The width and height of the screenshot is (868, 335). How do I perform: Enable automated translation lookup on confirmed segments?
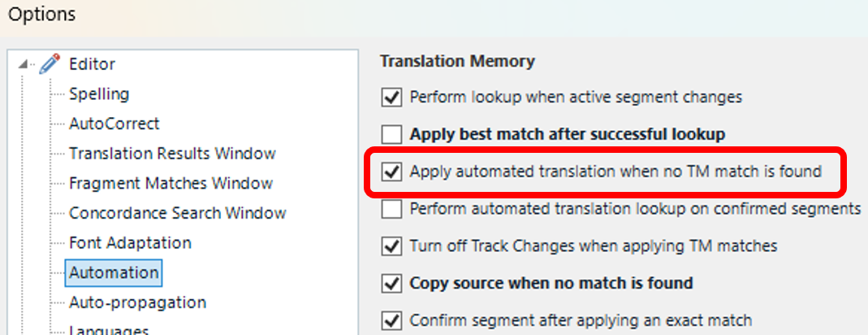tap(392, 209)
